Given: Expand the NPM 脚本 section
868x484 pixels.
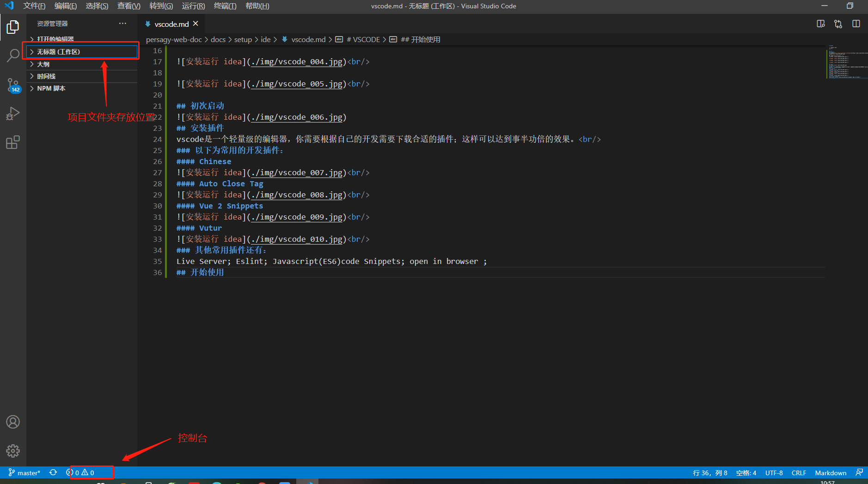Looking at the screenshot, I should pos(51,88).
